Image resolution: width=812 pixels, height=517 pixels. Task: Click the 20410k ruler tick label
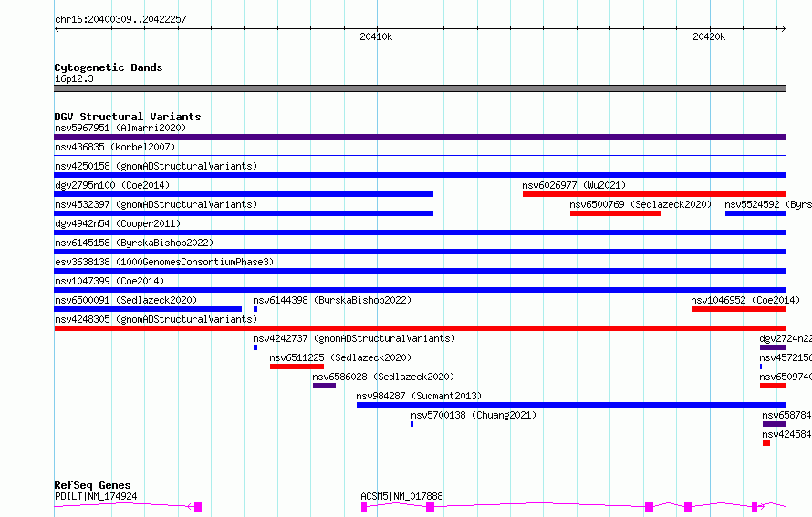pyautogui.click(x=376, y=36)
